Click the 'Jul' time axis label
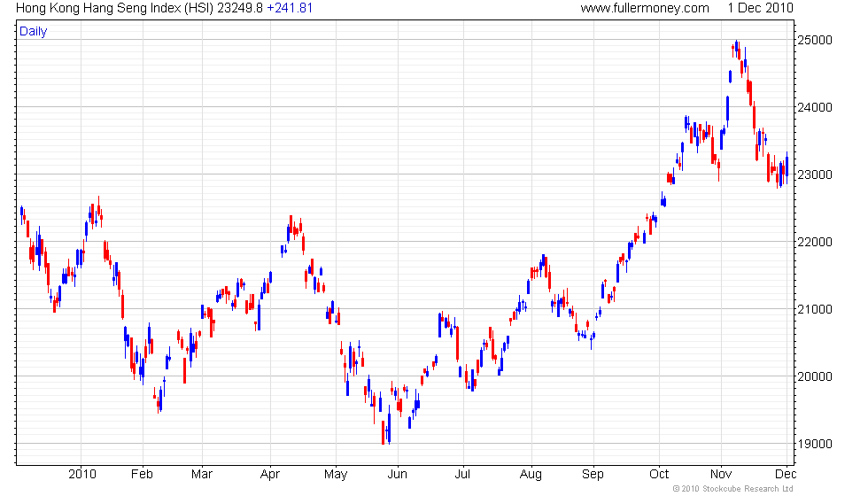The width and height of the screenshot is (868, 496). (x=462, y=475)
